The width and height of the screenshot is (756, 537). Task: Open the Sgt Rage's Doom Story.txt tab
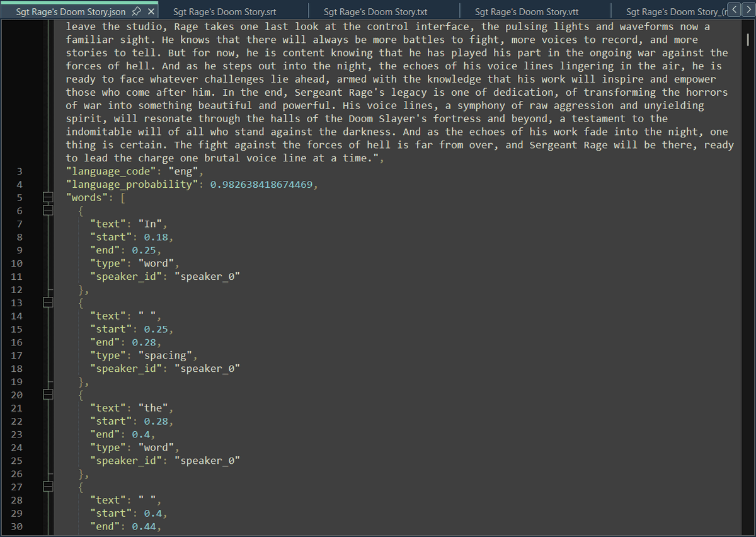[384, 11]
